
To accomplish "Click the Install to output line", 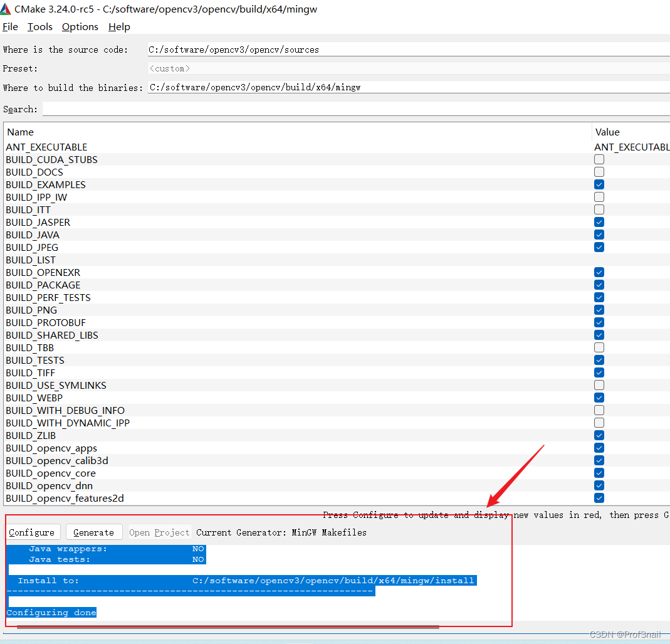I will point(241,580).
